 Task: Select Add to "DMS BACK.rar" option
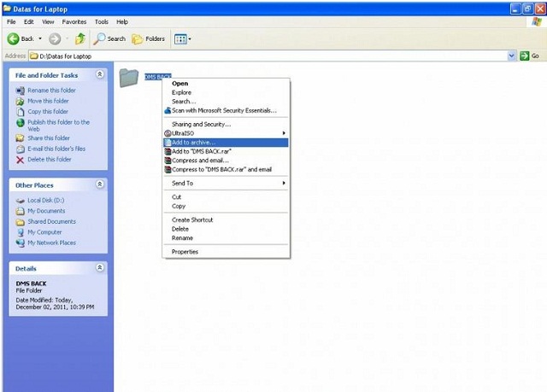click(203, 151)
